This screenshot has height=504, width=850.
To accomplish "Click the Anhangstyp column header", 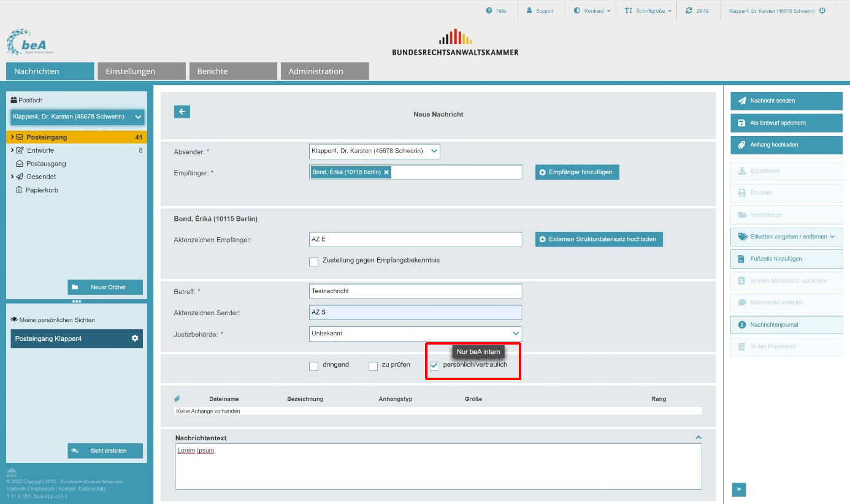I will click(396, 399).
